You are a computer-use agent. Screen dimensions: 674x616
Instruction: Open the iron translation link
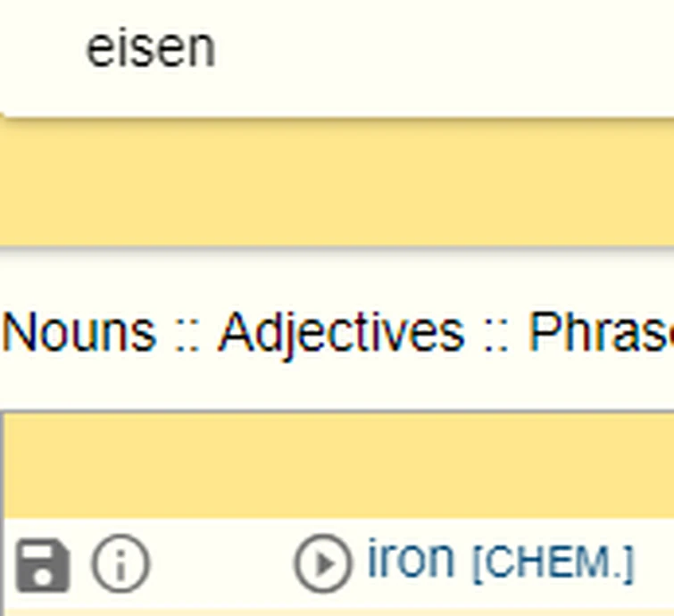(411, 560)
